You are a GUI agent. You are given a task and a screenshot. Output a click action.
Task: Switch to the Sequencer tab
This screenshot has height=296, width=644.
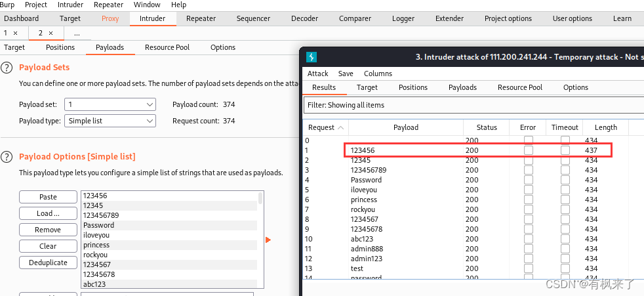coord(253,18)
